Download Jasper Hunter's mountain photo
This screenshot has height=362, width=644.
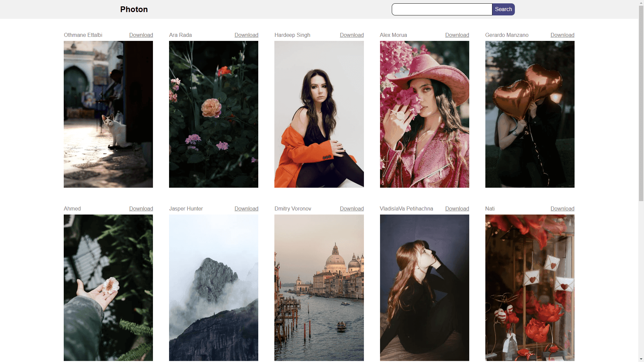tap(246, 208)
